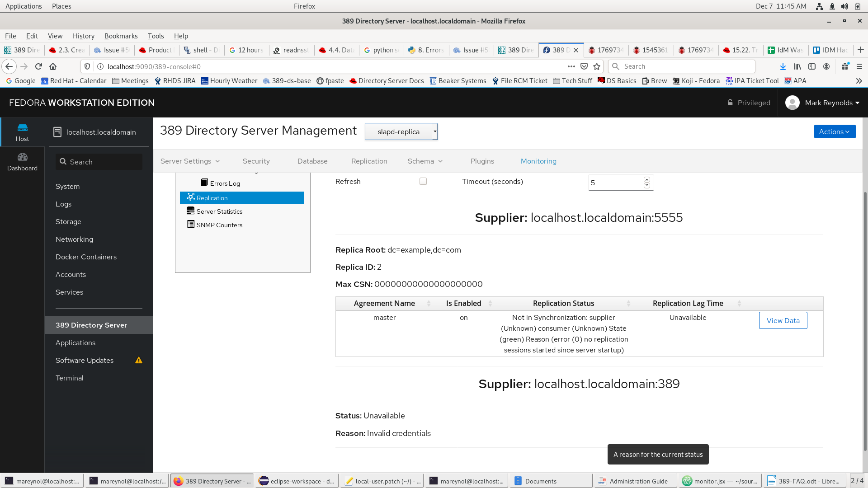
Task: Open the Terminal page in sidebar
Action: point(69,378)
